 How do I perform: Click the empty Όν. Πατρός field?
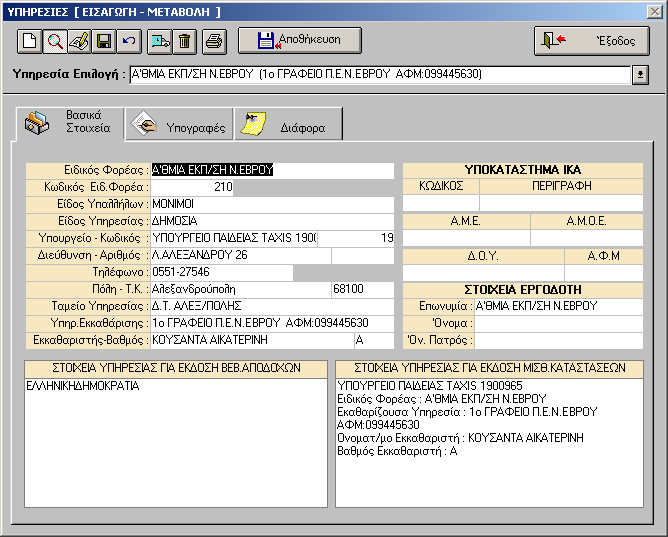pyautogui.click(x=559, y=341)
